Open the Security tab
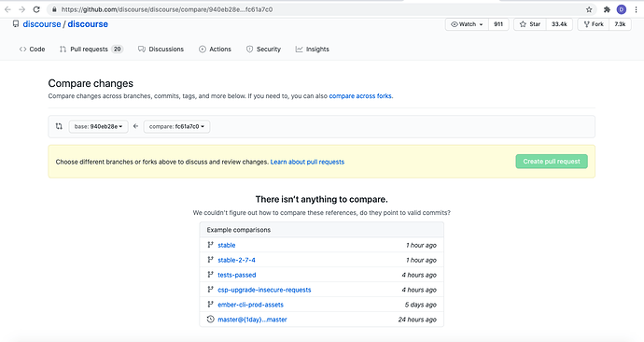Image resolution: width=644 pixels, height=342 pixels. pyautogui.click(x=263, y=49)
